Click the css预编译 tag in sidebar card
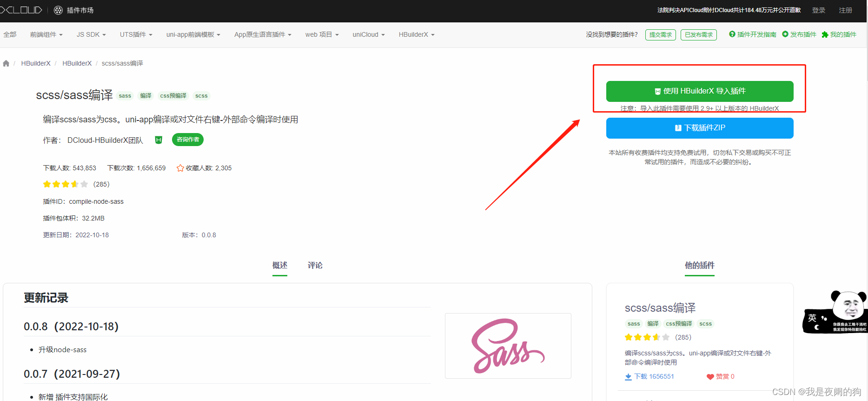Screen dimensions: 868x401 679,324
